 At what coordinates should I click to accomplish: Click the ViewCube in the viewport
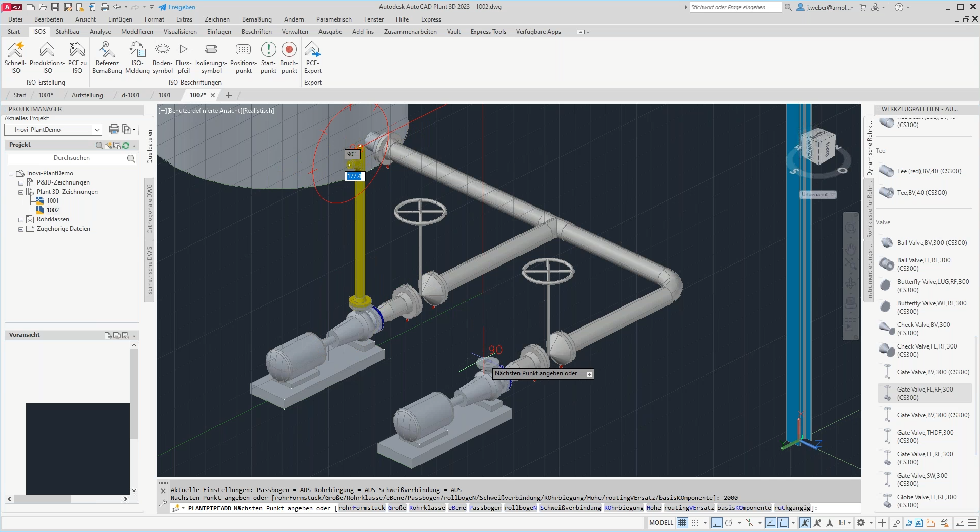(818, 146)
